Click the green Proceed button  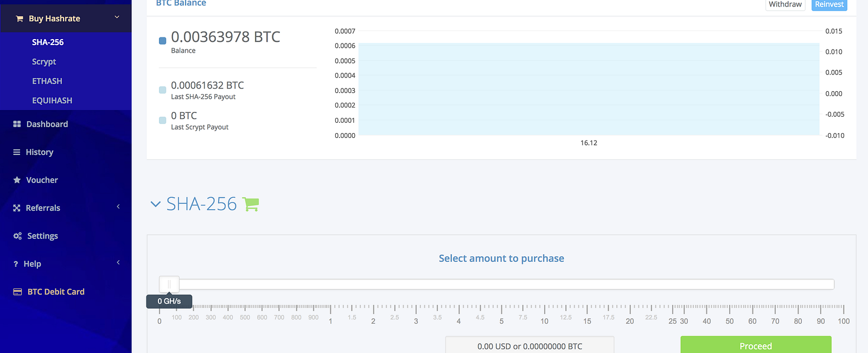756,345
